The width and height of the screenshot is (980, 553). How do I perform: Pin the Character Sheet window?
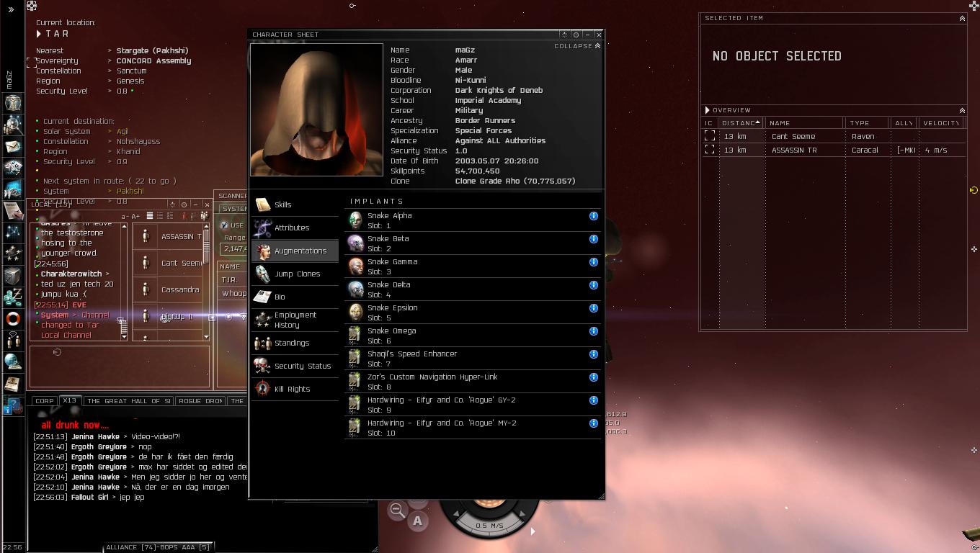point(576,35)
